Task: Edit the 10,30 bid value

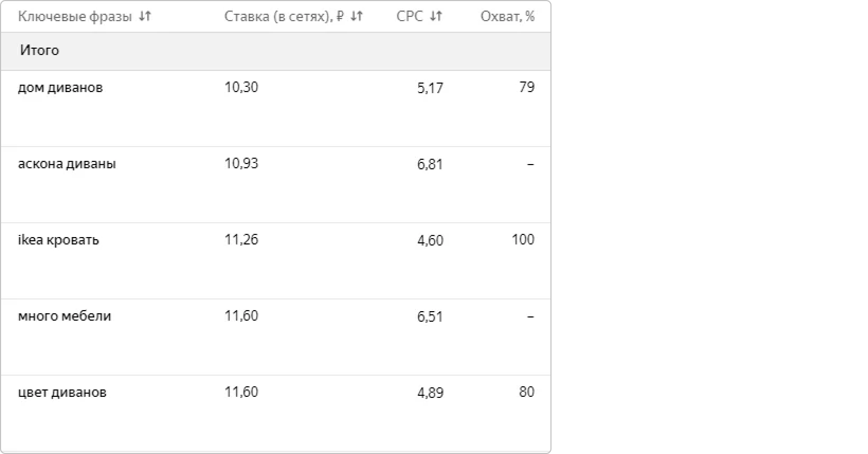Action: [x=241, y=87]
